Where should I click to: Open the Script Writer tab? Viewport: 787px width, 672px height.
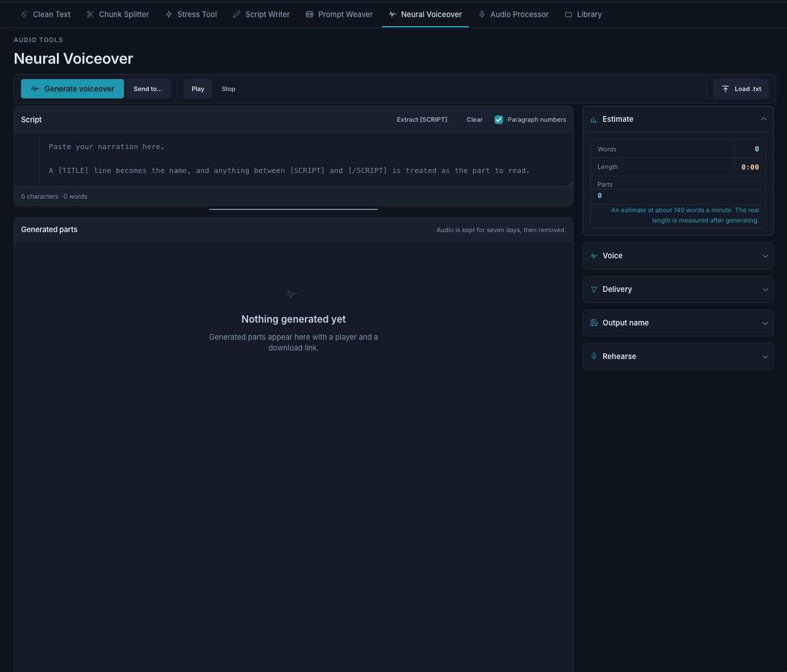(261, 14)
